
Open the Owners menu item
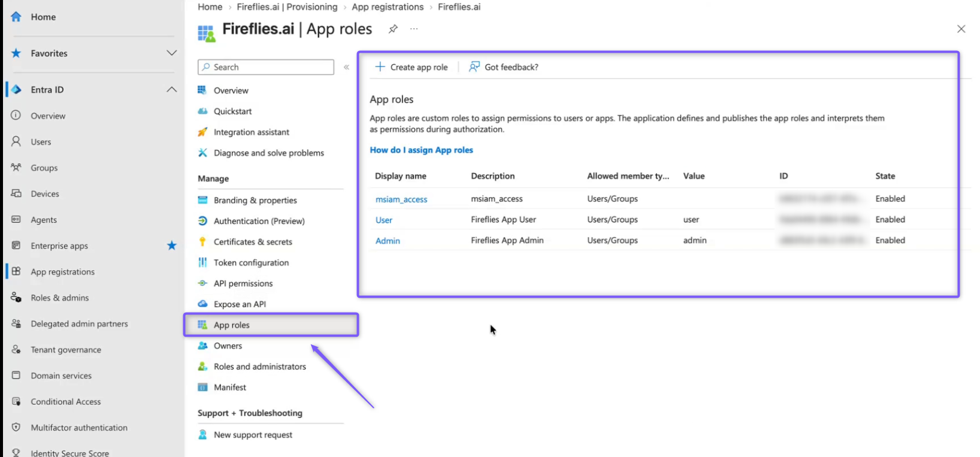(x=228, y=346)
